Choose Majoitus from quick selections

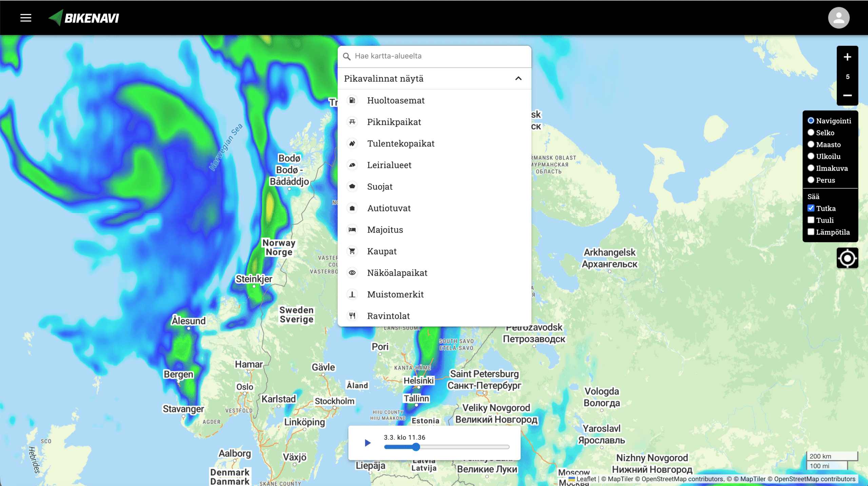coord(385,230)
